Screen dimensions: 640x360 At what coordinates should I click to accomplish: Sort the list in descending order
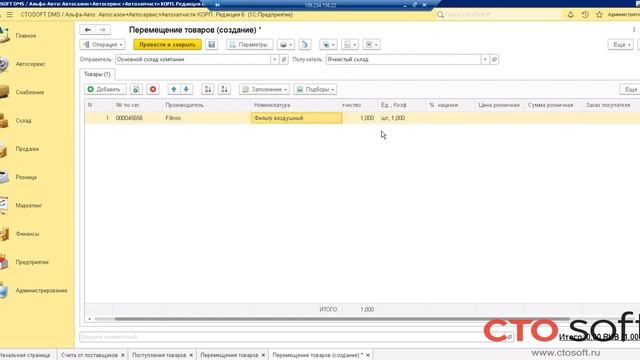(x=224, y=89)
